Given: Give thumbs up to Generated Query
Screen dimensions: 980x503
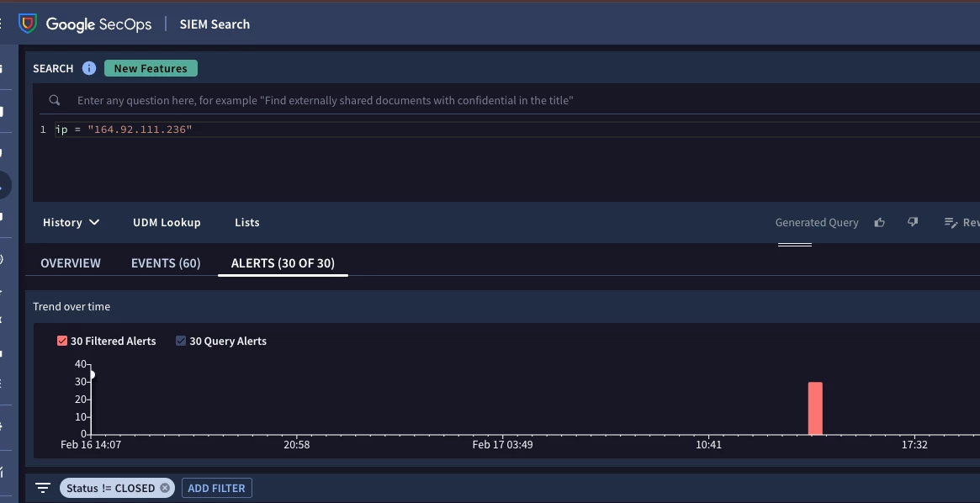Looking at the screenshot, I should (x=879, y=222).
